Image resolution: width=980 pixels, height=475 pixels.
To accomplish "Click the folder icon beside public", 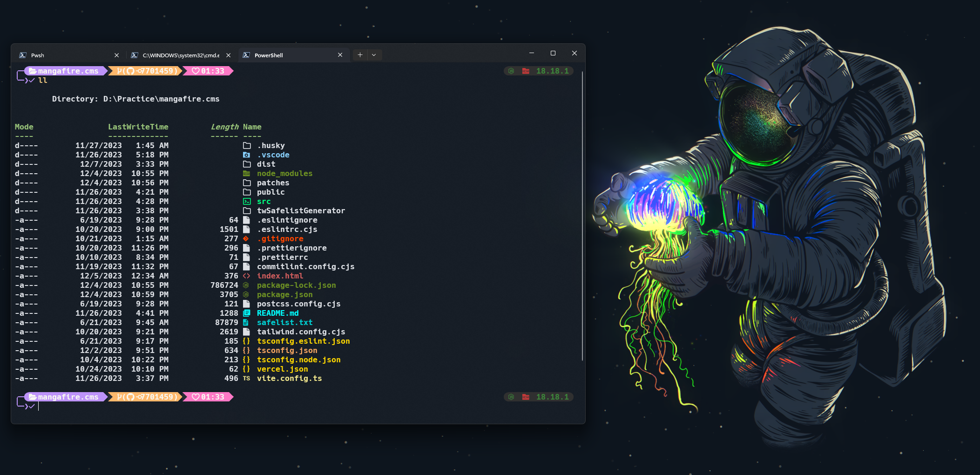I will pyautogui.click(x=247, y=192).
